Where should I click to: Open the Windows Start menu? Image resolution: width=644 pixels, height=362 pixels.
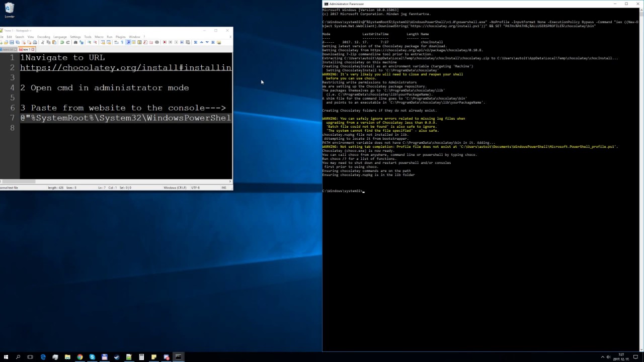(x=6, y=357)
